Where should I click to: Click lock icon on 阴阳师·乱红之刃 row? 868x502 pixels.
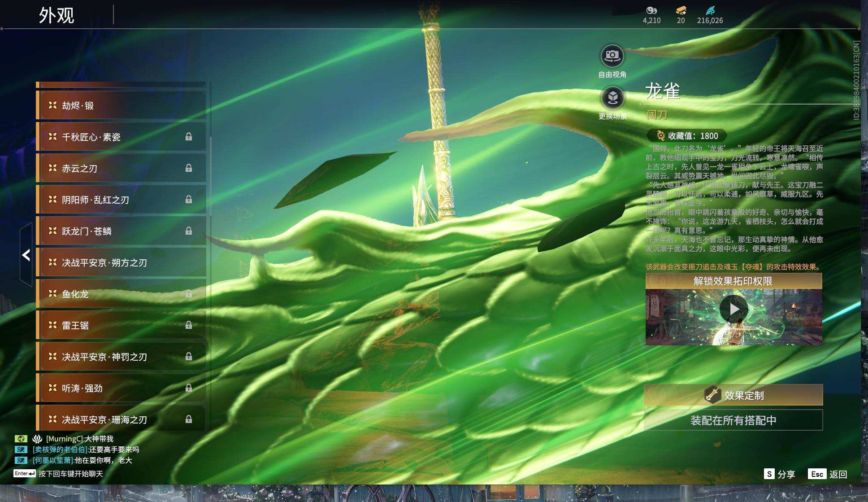[189, 199]
